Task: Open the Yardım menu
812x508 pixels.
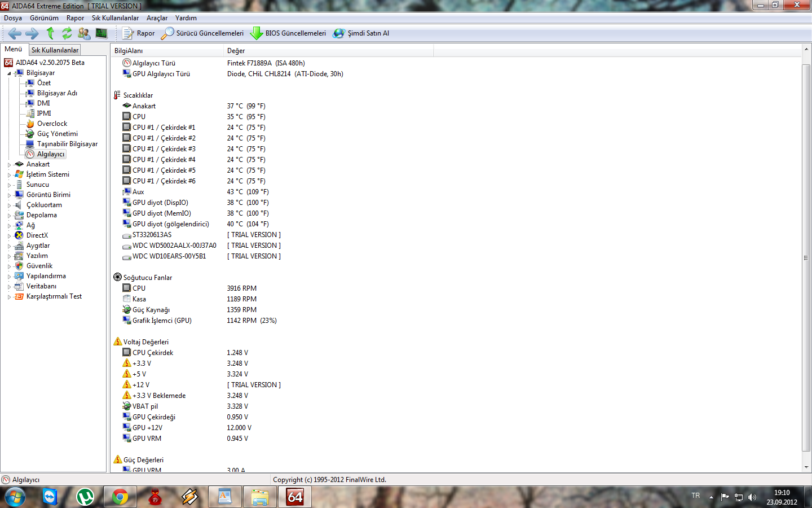Action: (186, 18)
